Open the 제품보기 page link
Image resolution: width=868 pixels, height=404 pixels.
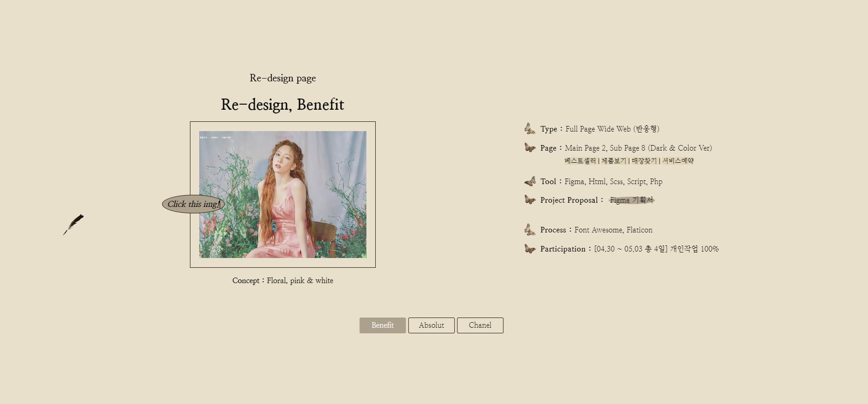tap(613, 161)
